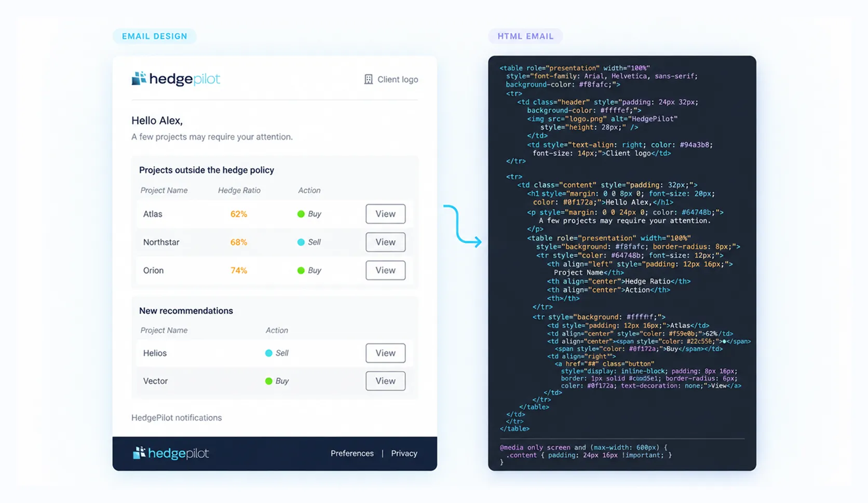
Task: Click the 'Sell' action in the Helios row
Action: click(282, 353)
